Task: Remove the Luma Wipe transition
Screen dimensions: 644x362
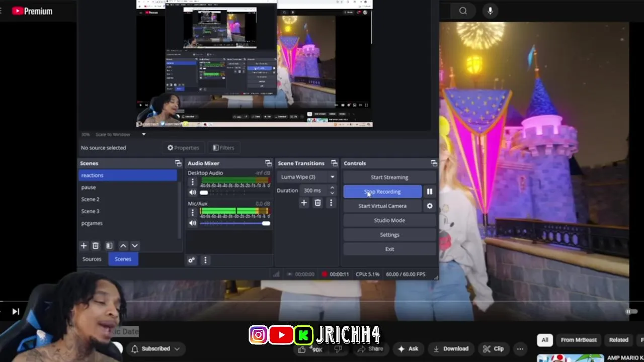Action: 317,203
